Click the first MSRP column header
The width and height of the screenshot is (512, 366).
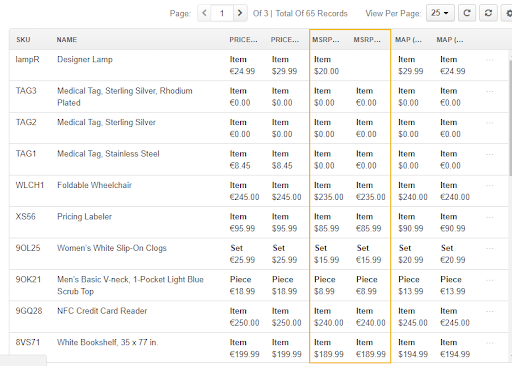(326, 40)
